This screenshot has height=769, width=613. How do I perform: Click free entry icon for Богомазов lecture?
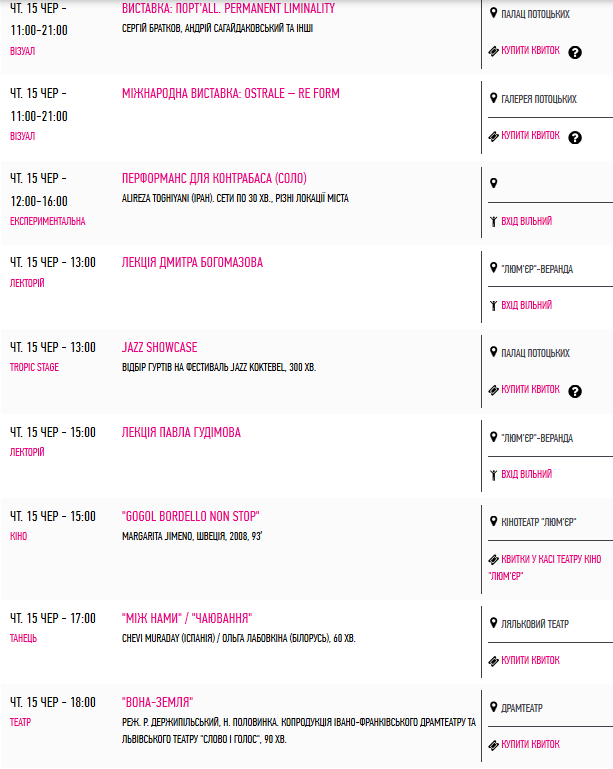click(493, 306)
